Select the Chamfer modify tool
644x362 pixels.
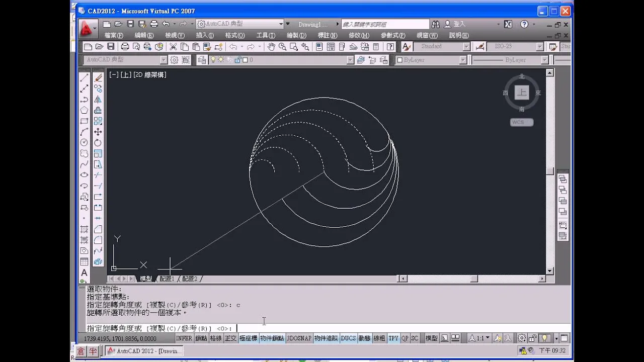98,229
